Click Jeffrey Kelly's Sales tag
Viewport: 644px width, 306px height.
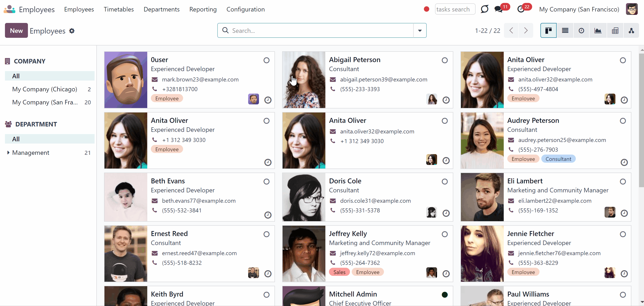point(339,272)
